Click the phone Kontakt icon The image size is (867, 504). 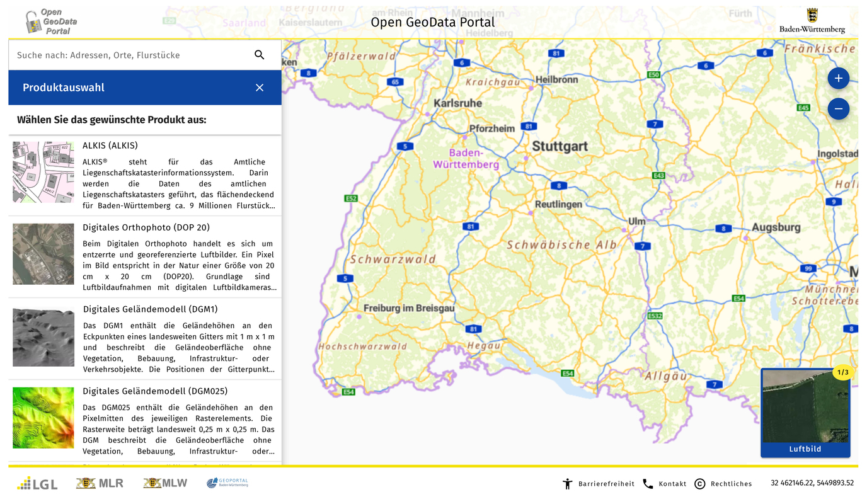(648, 484)
